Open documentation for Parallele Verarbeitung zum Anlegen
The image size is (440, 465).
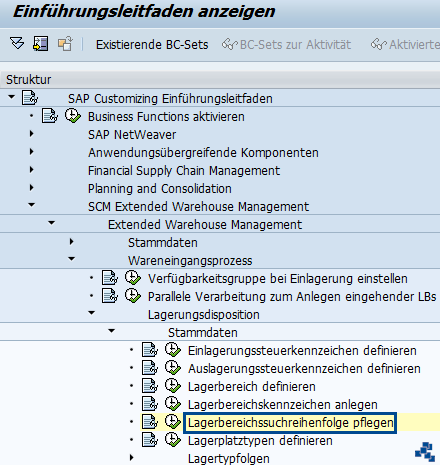[110, 296]
